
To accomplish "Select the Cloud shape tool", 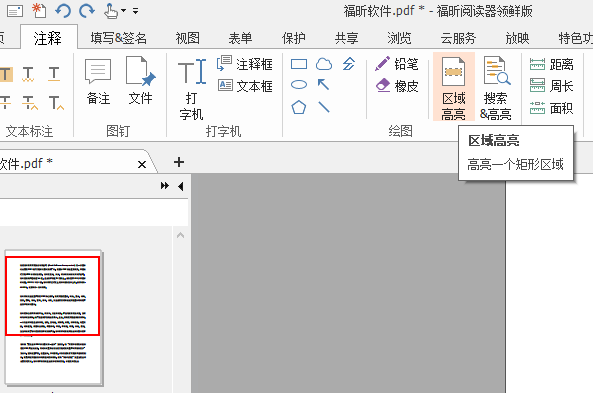I will tap(324, 64).
